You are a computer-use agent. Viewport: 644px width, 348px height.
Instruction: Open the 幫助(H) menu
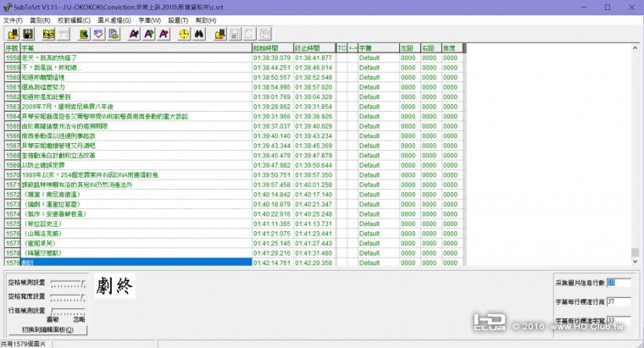(206, 20)
